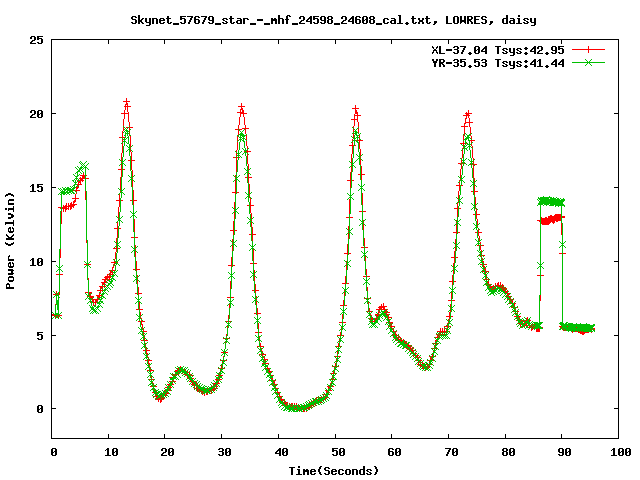Click x-axis tick label 90
Viewport: 640px width, 480px height.
click(564, 452)
